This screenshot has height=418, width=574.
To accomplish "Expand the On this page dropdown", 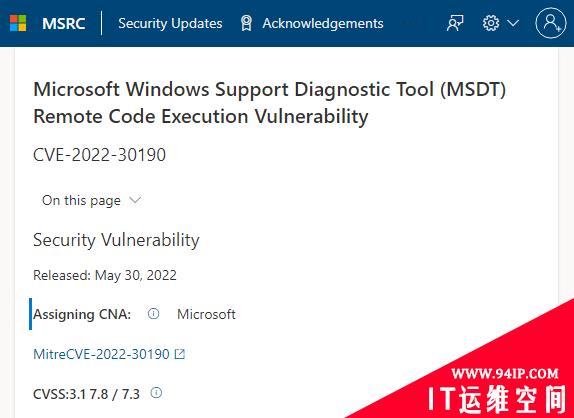I will click(x=92, y=200).
